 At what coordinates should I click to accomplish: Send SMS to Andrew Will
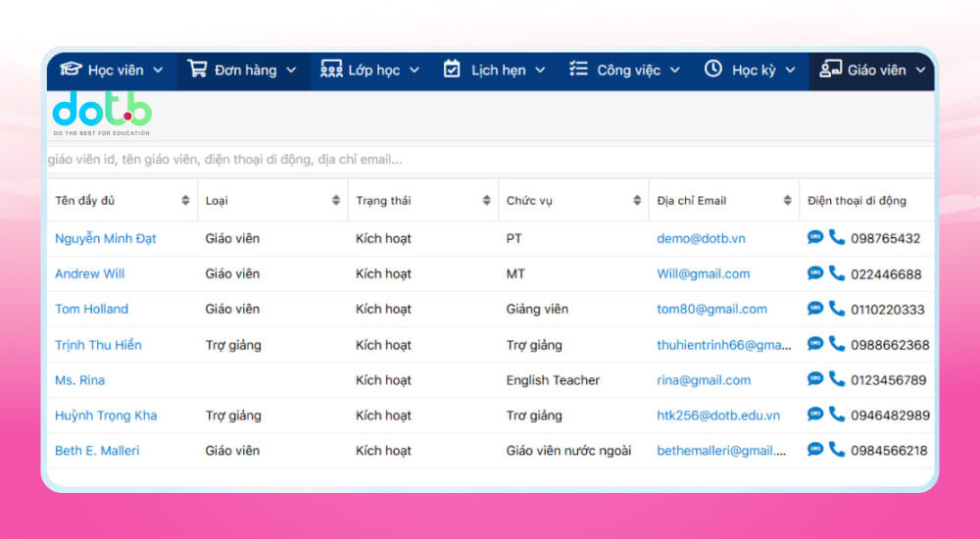tap(815, 272)
